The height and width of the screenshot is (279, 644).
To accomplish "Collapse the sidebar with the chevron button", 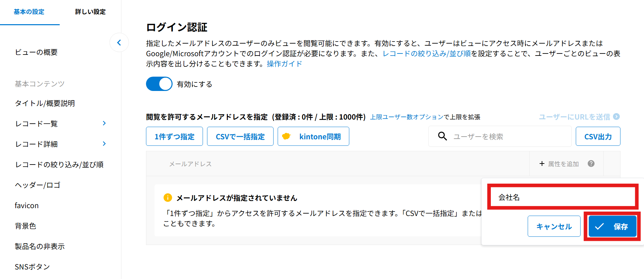I will [119, 43].
